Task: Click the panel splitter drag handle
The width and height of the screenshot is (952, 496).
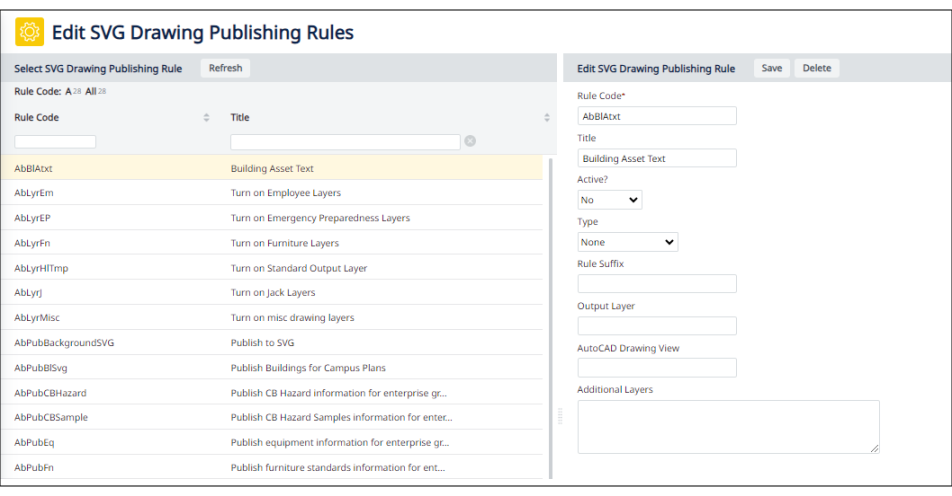Action: click(x=560, y=415)
